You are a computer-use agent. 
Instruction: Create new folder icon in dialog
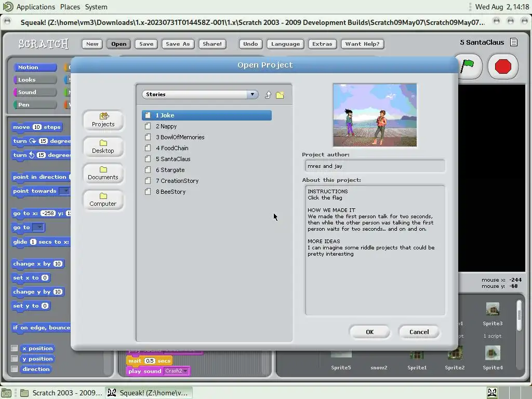280,95
